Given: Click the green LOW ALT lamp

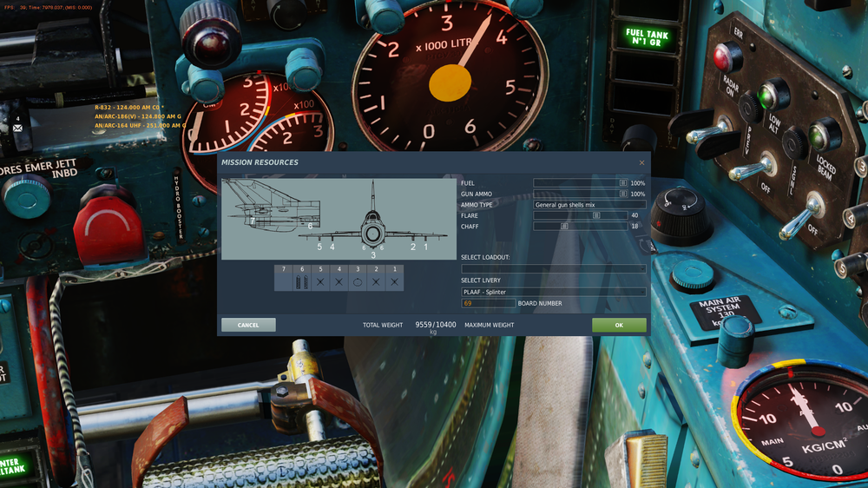Looking at the screenshot, I should pos(773,94).
